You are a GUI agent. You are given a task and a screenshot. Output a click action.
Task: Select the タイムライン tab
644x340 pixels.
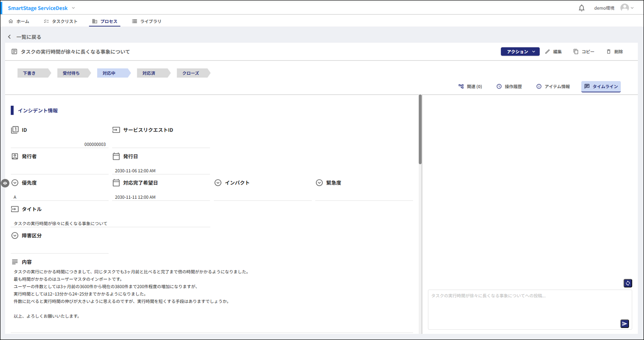tap(601, 86)
